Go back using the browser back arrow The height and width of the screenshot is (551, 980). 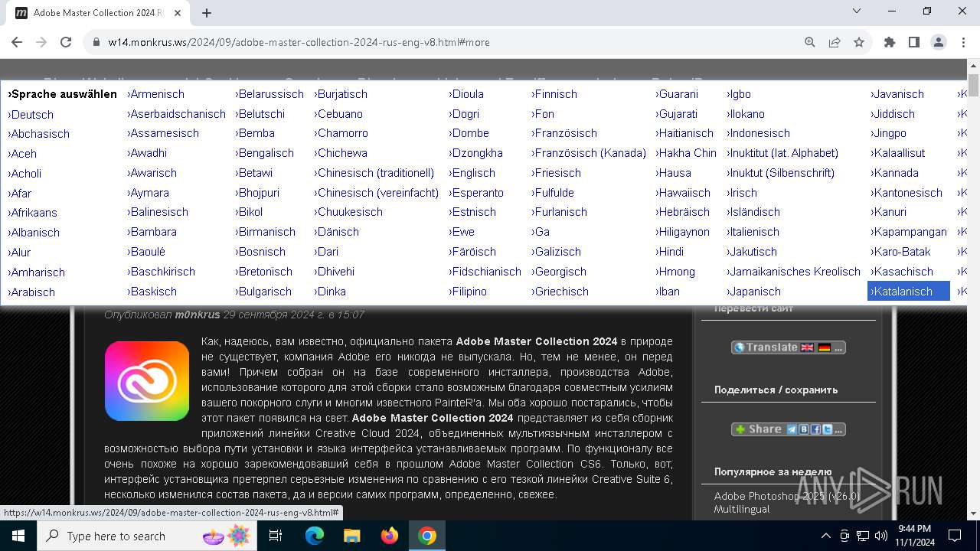click(x=18, y=42)
